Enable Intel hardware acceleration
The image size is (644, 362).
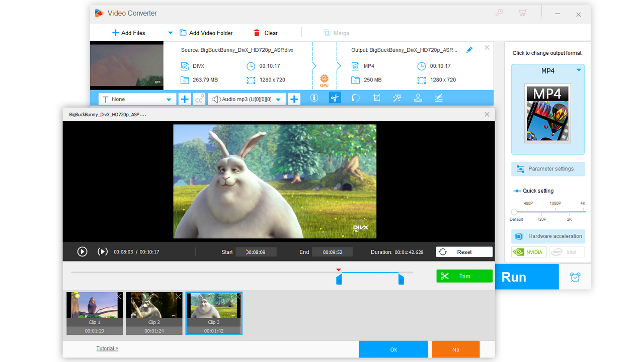[x=567, y=251]
